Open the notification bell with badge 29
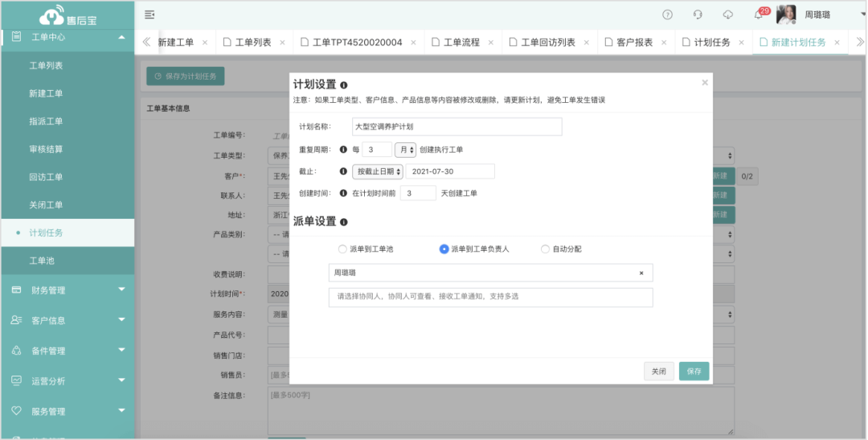Image resolution: width=868 pixels, height=440 pixels. click(x=758, y=14)
